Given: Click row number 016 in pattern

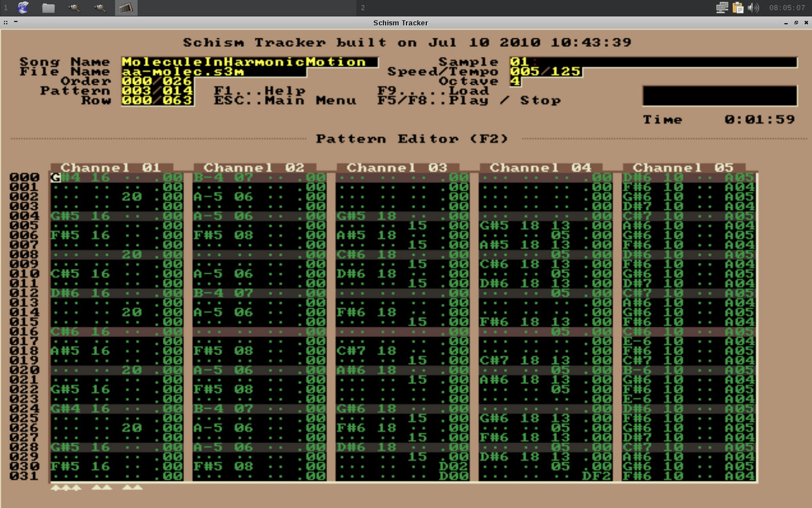Looking at the screenshot, I should tap(23, 332).
